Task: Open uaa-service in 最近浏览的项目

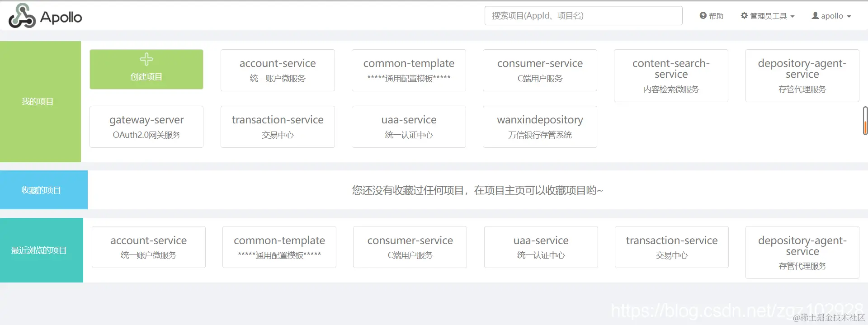Action: point(541,247)
